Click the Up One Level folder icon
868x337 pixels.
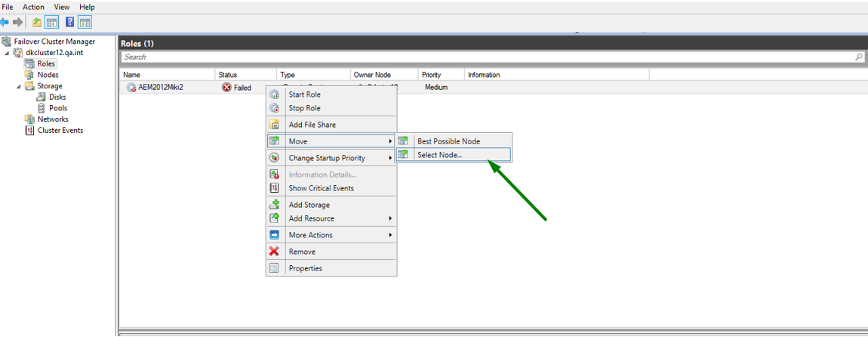36,22
